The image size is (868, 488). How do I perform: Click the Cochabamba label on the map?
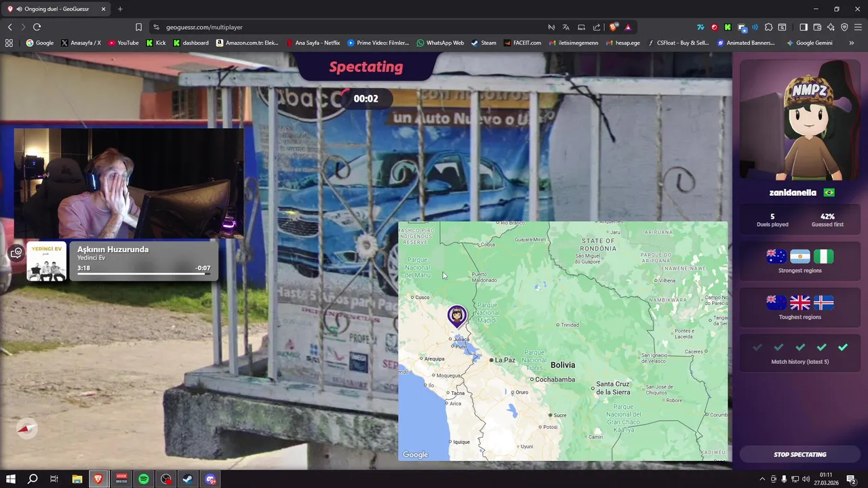tap(555, 380)
